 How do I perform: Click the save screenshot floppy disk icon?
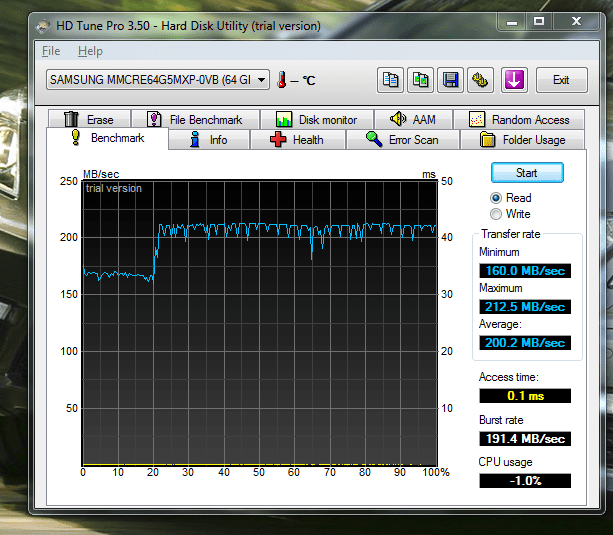pyautogui.click(x=450, y=80)
